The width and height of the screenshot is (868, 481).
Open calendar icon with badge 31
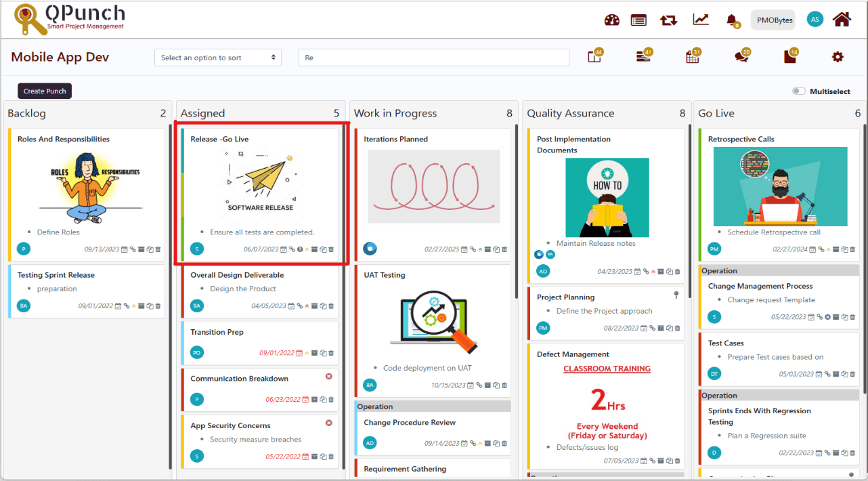tap(693, 56)
